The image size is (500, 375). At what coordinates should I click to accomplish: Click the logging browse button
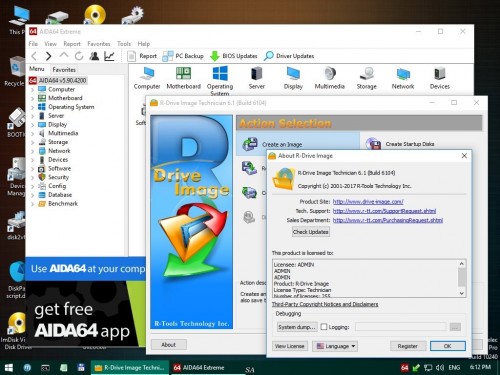[455, 327]
